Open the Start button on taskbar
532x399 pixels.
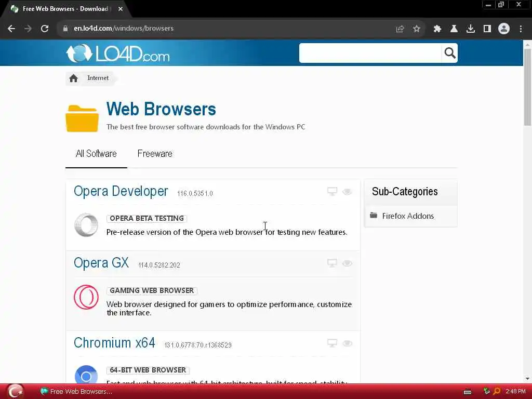tap(15, 392)
